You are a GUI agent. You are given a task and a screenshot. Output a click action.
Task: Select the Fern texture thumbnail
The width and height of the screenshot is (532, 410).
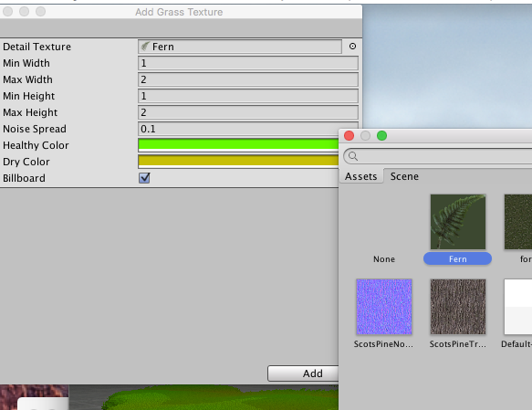[458, 222]
